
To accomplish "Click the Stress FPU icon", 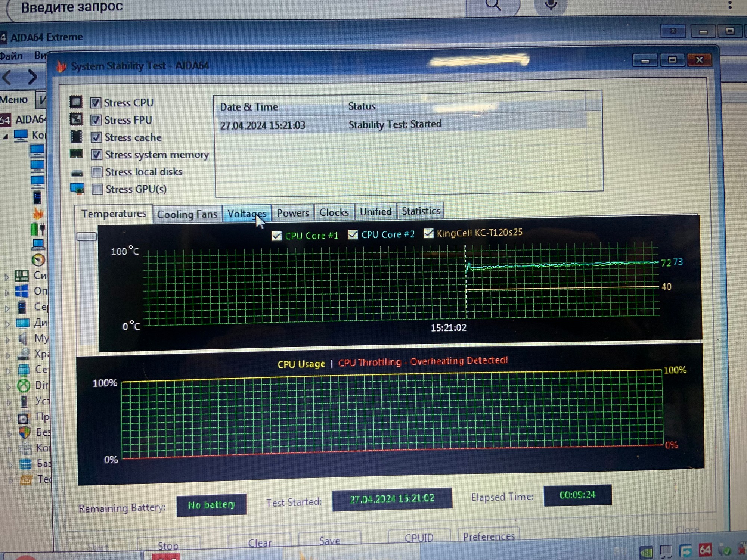I will (76, 119).
